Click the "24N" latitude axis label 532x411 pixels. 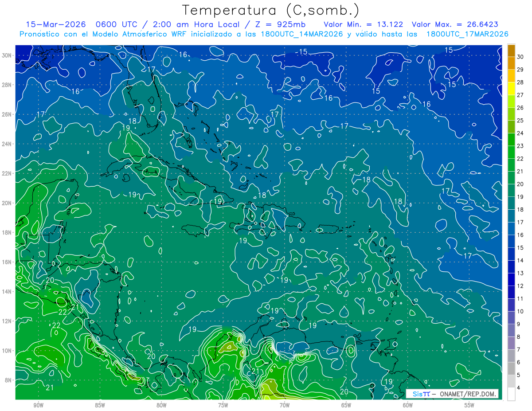7,144
